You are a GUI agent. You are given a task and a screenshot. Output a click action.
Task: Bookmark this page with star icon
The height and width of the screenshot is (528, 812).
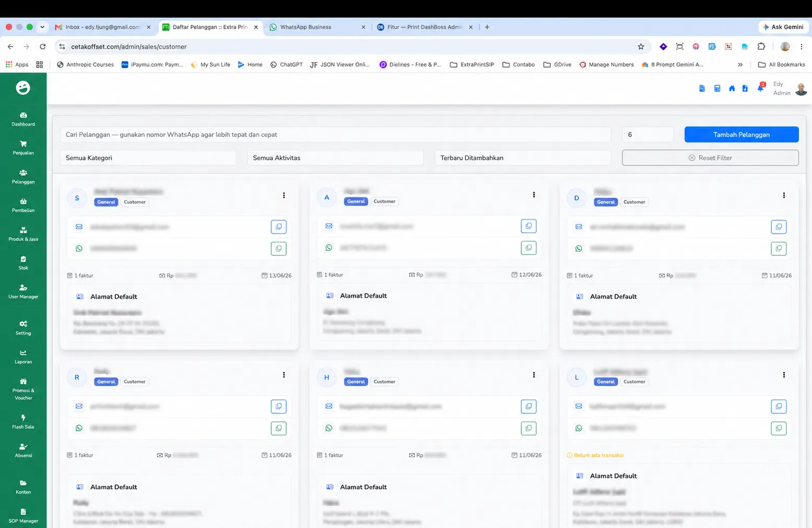tap(641, 46)
